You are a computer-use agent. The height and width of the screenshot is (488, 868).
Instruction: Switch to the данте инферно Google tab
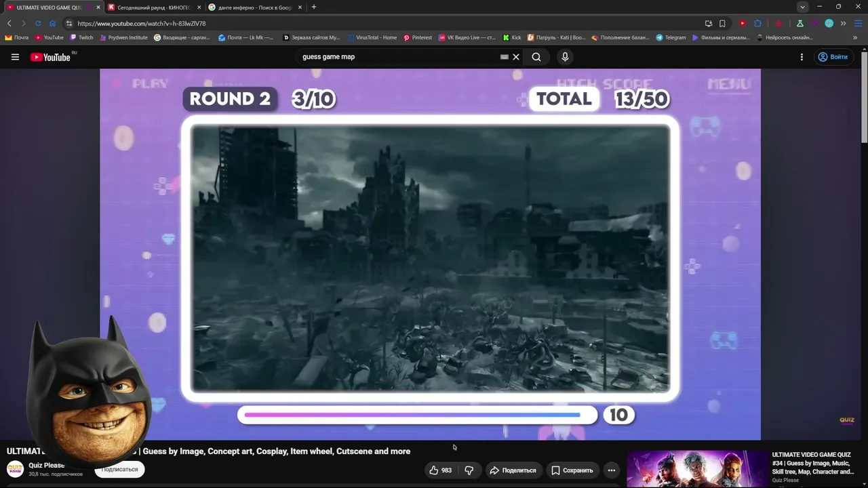[255, 7]
